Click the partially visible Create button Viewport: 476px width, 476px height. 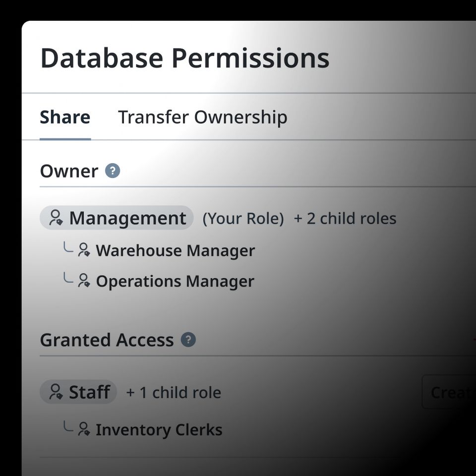(449, 392)
